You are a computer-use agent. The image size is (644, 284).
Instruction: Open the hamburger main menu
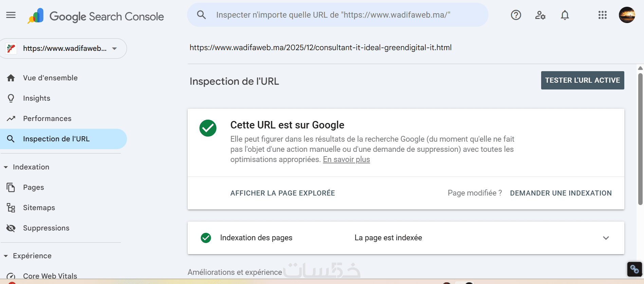pos(11,15)
